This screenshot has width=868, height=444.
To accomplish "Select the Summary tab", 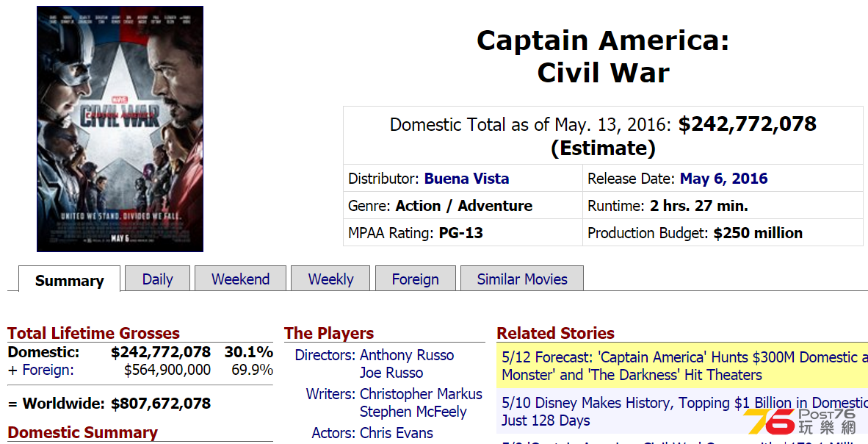I will point(69,279).
